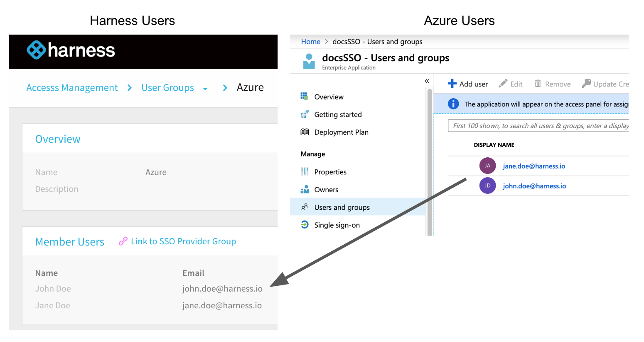Click the access panel info banner text
644x342 pixels.
(x=546, y=104)
